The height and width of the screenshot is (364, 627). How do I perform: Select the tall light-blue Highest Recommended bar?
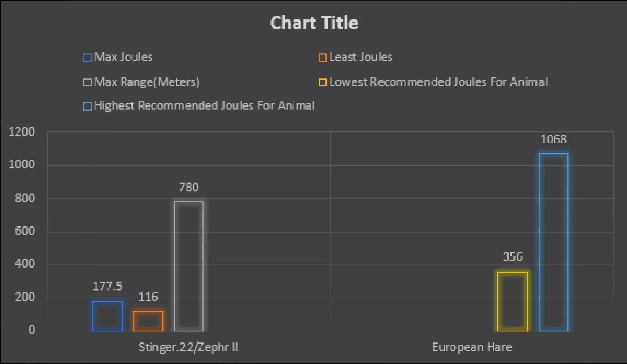pos(553,242)
